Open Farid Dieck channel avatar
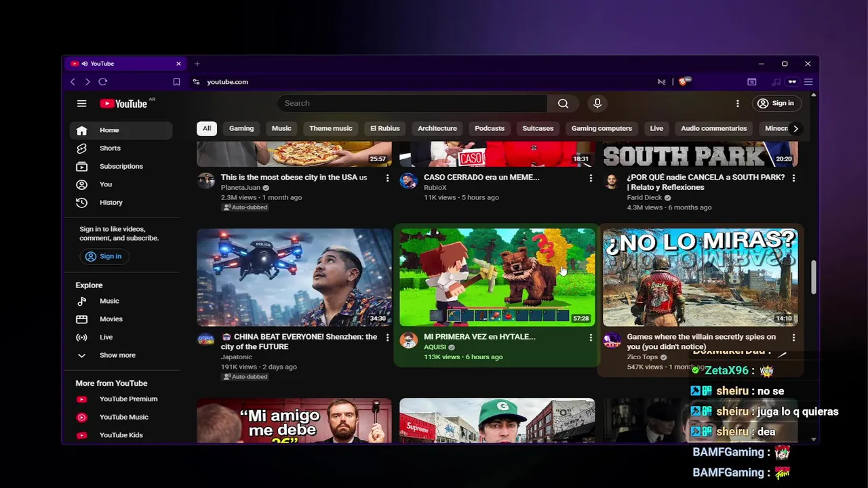The width and height of the screenshot is (868, 488). click(x=612, y=180)
